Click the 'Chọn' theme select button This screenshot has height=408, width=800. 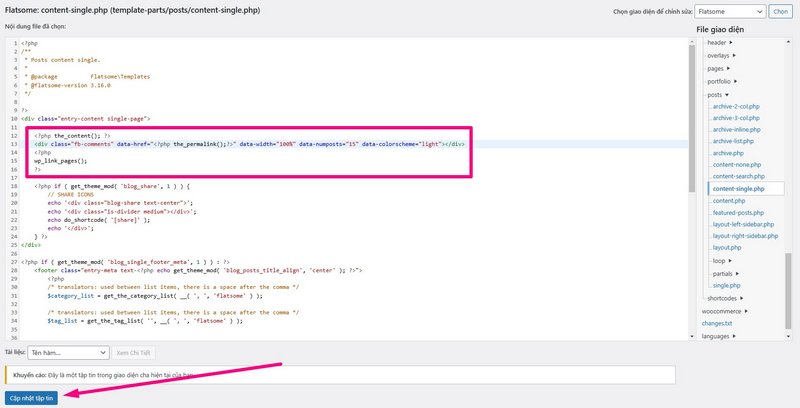781,11
